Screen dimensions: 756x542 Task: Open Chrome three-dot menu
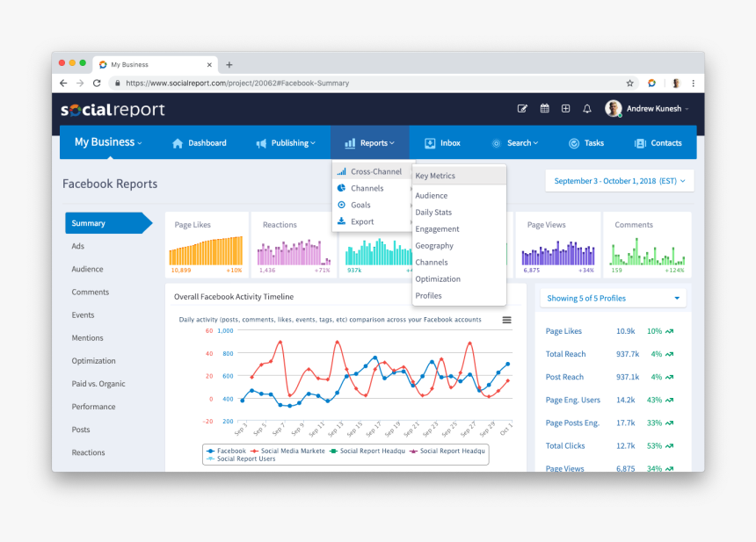pos(694,83)
